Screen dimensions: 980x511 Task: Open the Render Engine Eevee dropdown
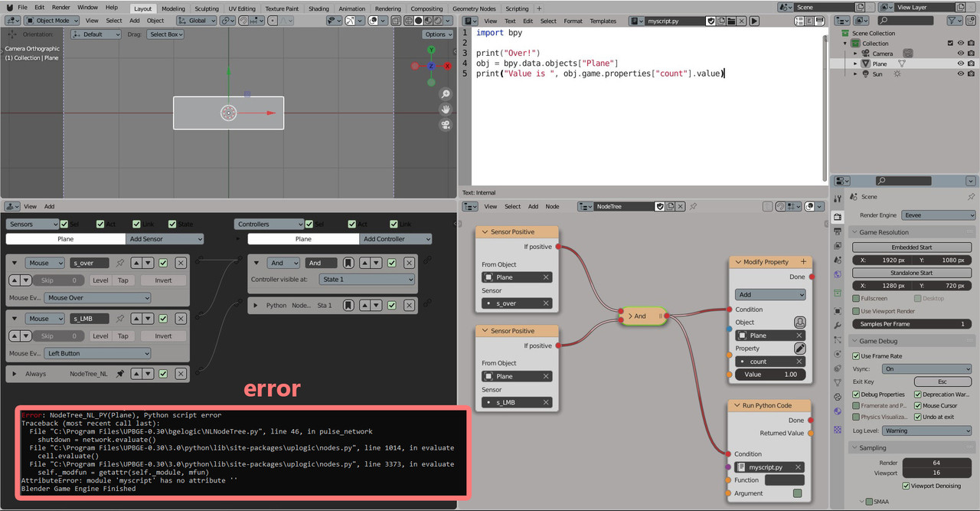[938, 215]
